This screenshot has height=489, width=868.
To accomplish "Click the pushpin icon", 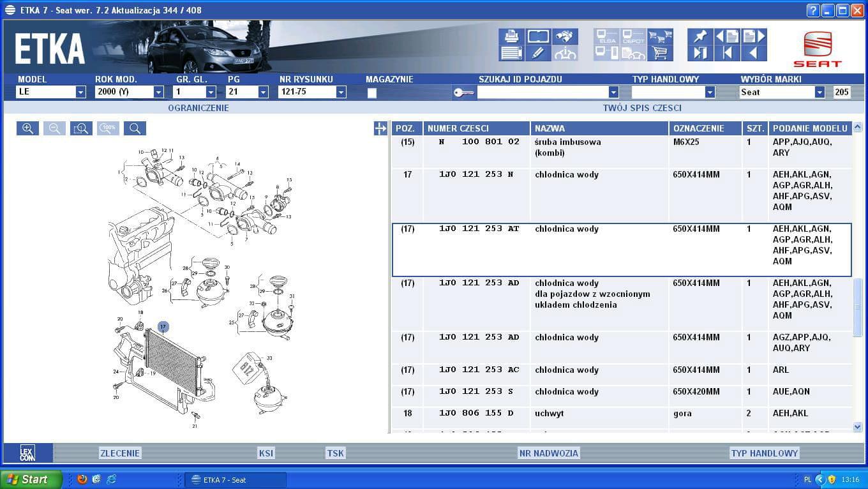I will [700, 36].
